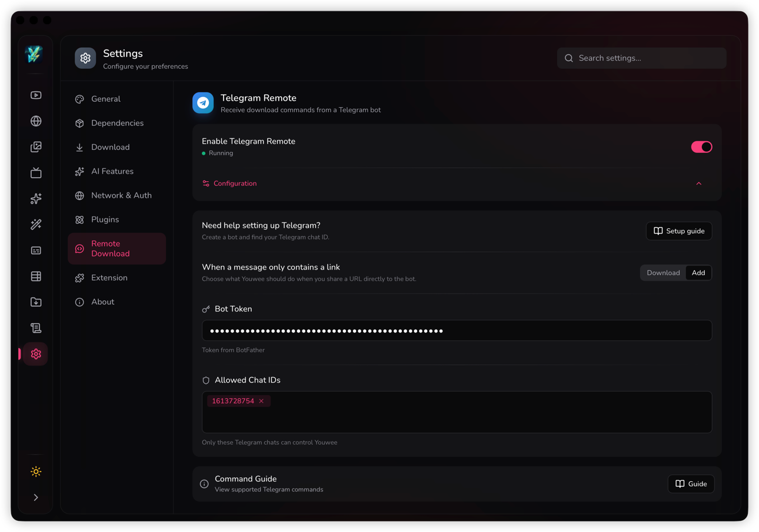The image size is (759, 532).
Task: Collapse the Configuration section chevron
Action: click(x=699, y=184)
